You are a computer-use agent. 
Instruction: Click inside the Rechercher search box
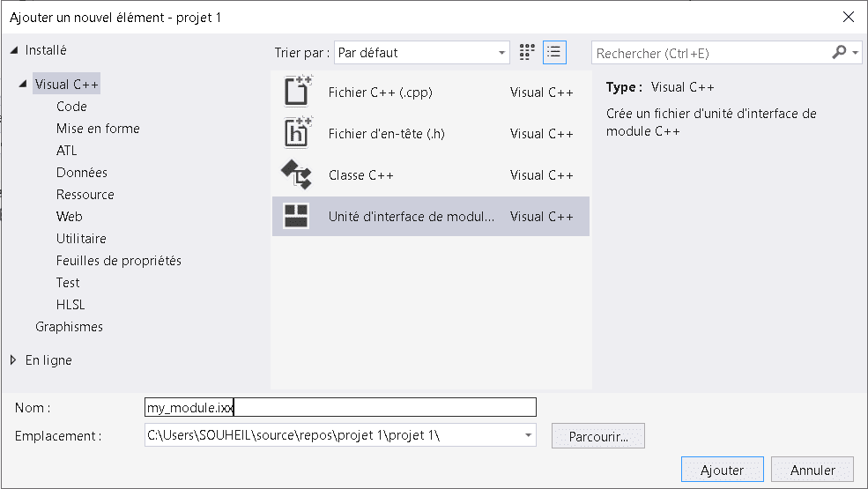[x=711, y=53]
